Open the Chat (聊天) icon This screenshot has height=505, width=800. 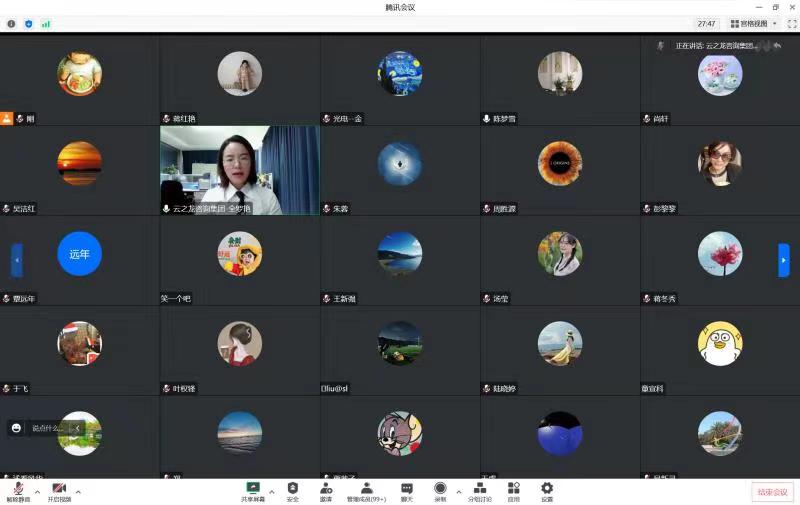(x=407, y=490)
